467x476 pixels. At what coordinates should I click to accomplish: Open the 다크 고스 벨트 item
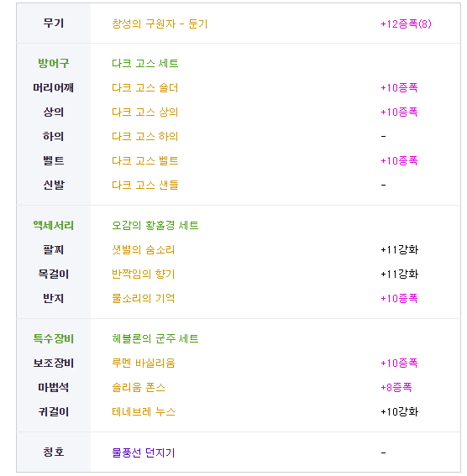(x=144, y=160)
